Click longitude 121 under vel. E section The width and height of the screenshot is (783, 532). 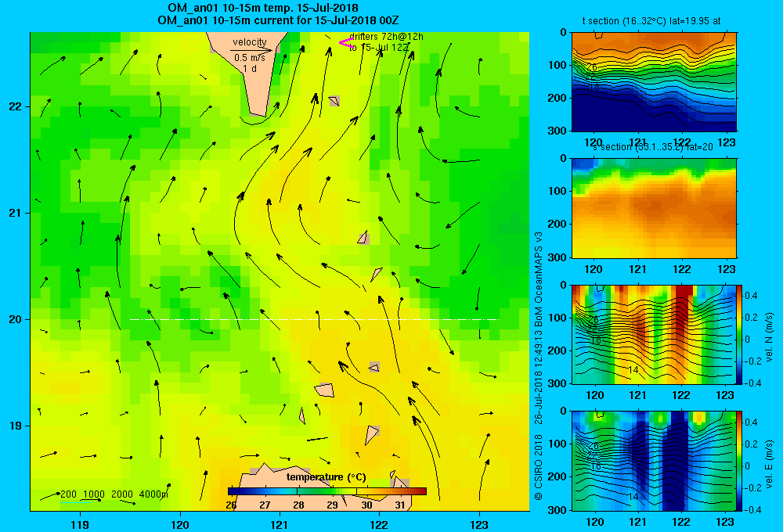pos(637,522)
